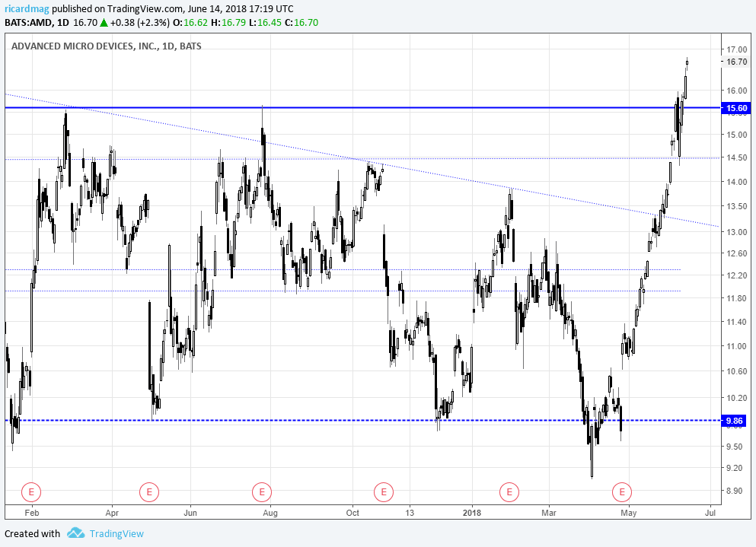
Task: Click the 10.20 price axis label
Action: click(736, 398)
